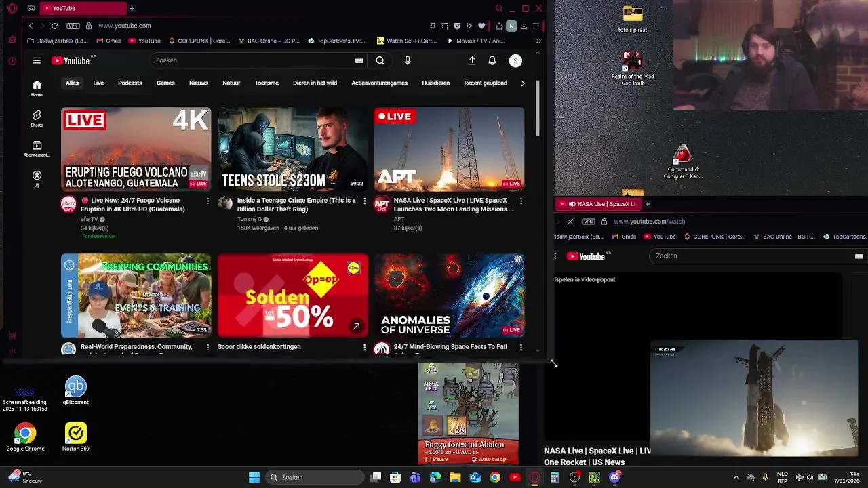Screen dimensions: 868x488
Task: Reload the page in Opera
Action: click(x=55, y=26)
